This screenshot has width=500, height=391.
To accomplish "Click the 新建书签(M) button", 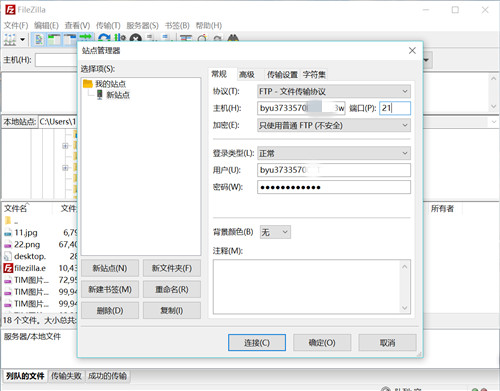I will coord(110,289).
